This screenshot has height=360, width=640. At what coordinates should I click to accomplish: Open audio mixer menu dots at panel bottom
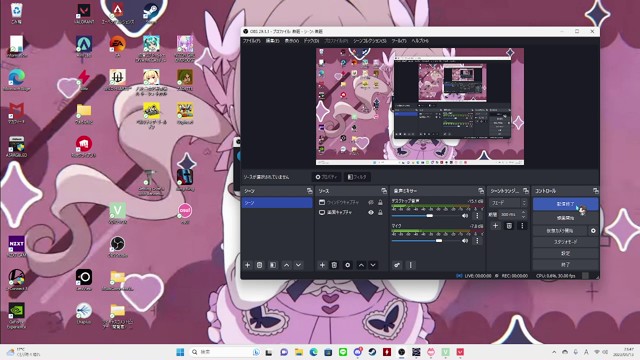[411, 265]
